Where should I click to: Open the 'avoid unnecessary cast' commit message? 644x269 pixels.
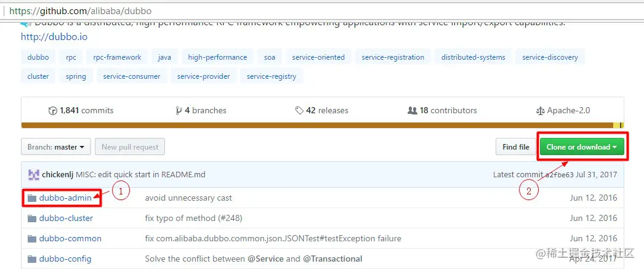click(x=188, y=198)
